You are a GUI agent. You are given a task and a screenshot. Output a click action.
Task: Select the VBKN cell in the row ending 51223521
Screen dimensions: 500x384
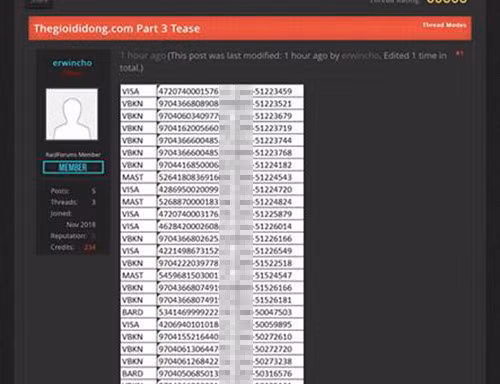[139, 104]
